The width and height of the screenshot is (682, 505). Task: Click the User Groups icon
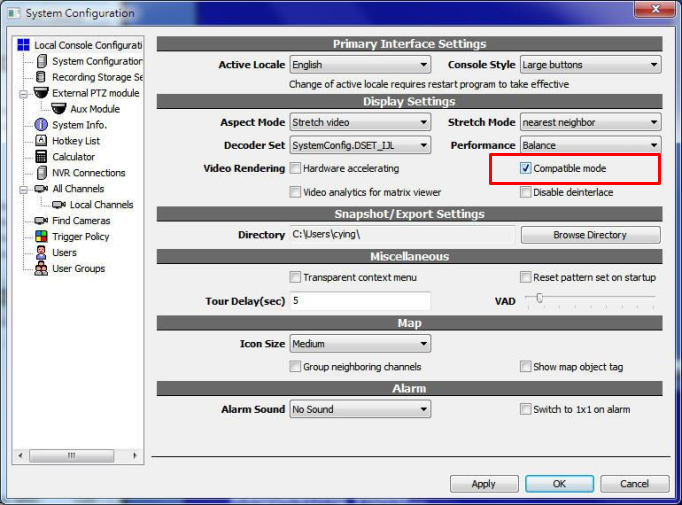41,268
